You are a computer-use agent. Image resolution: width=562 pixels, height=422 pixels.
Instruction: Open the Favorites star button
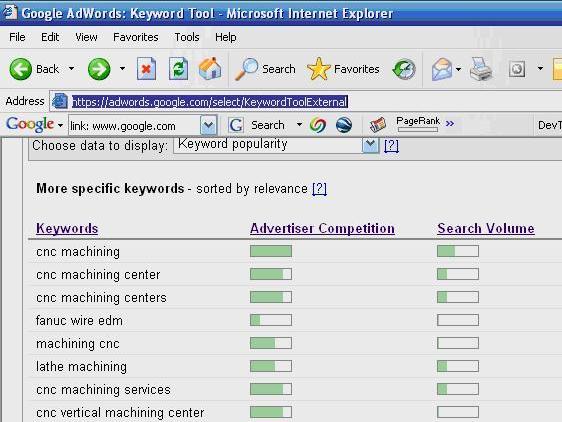(343, 69)
